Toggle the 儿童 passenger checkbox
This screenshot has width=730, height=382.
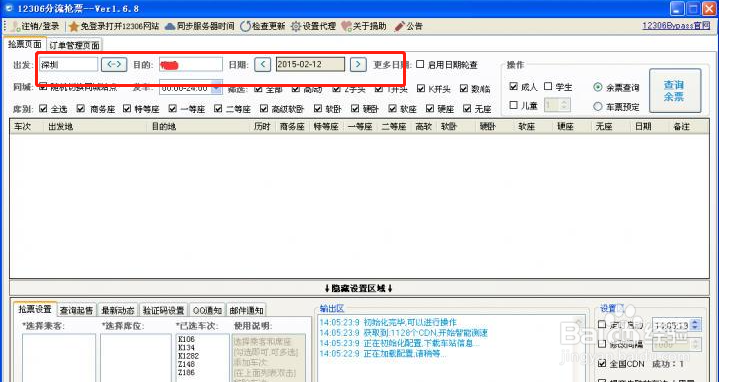(514, 105)
